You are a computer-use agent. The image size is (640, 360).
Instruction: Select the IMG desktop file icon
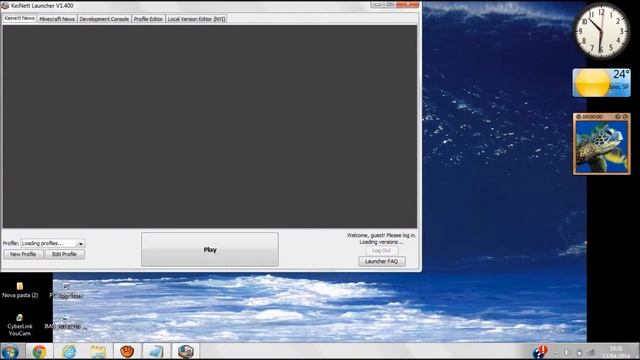[65, 323]
